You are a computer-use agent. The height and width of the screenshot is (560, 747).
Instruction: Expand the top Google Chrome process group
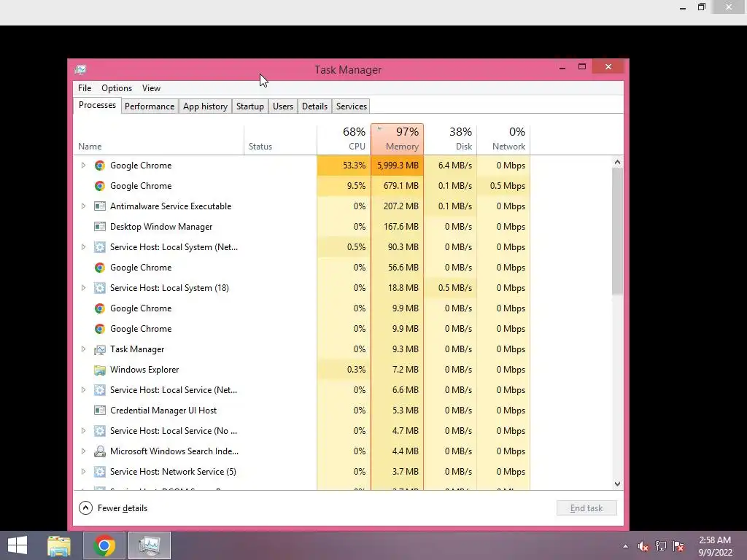click(83, 166)
